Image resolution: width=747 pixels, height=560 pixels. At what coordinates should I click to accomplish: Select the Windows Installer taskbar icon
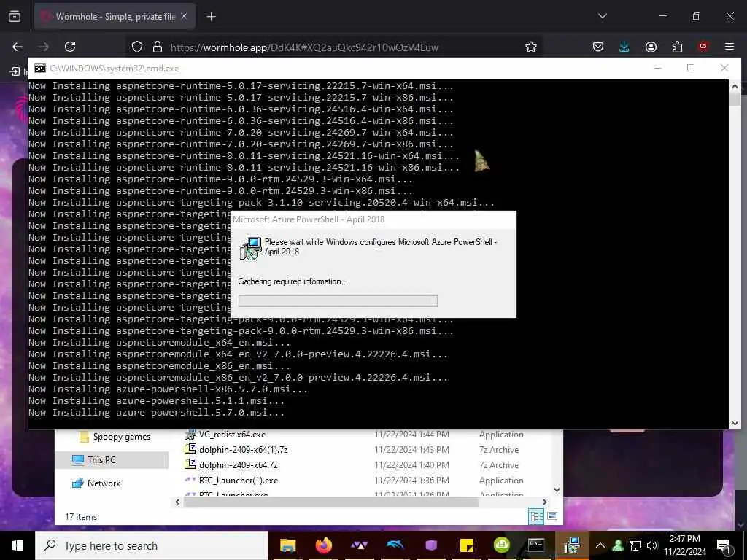(571, 545)
